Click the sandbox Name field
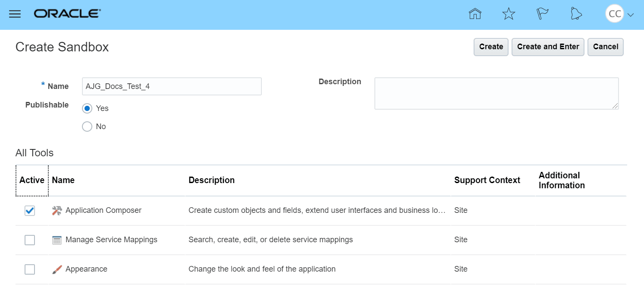 point(172,86)
